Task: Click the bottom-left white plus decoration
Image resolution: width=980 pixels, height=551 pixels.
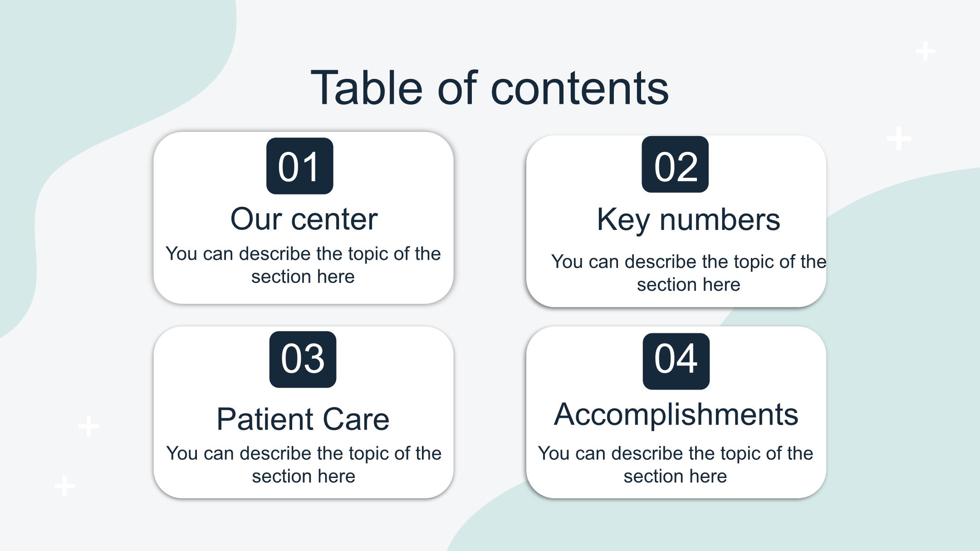Action: (x=65, y=486)
